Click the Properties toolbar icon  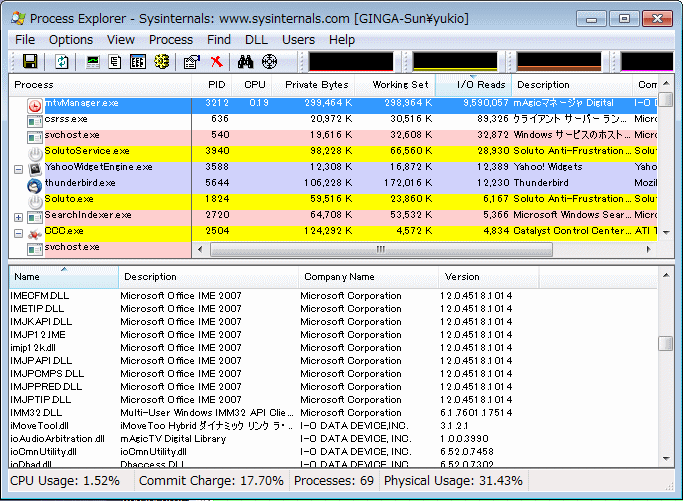pyautogui.click(x=192, y=62)
